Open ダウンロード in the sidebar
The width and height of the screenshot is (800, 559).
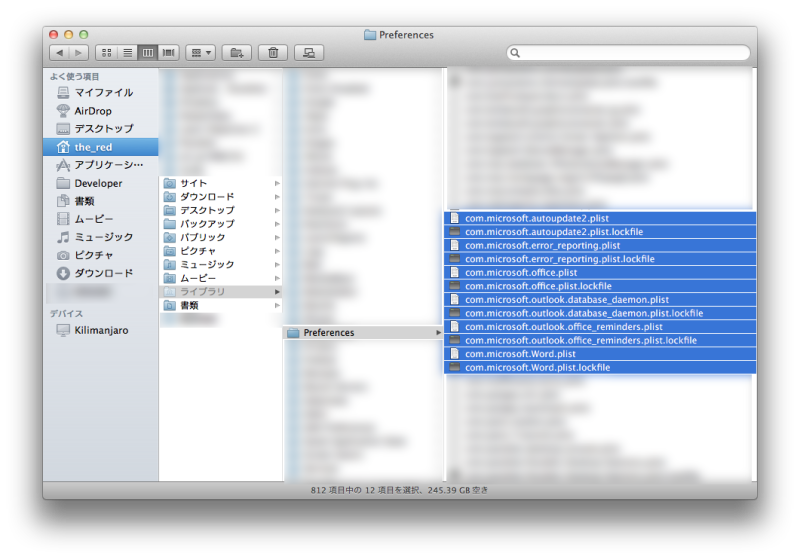[x=101, y=273]
